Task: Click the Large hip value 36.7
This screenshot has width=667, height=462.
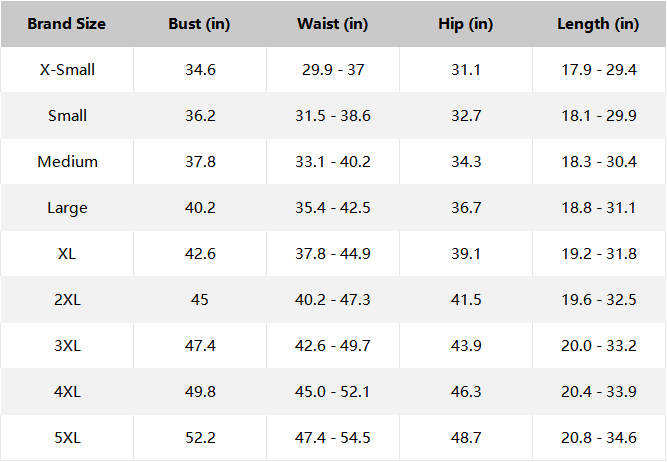Action: click(x=466, y=208)
